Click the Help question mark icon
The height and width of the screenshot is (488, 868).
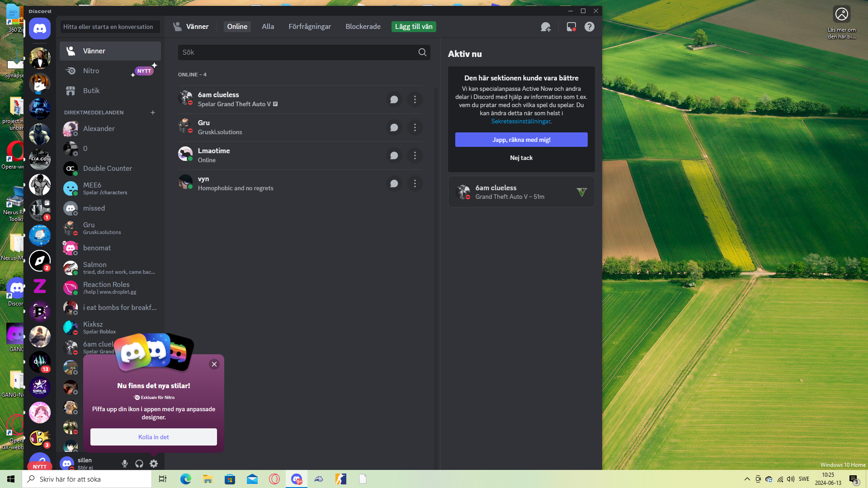[589, 27]
